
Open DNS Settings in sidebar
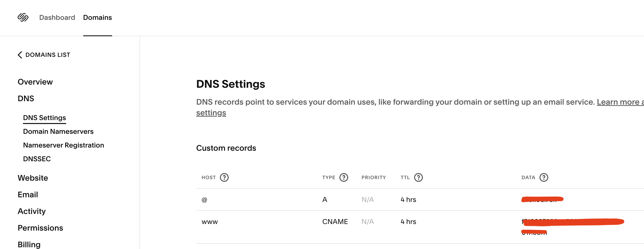pos(45,118)
